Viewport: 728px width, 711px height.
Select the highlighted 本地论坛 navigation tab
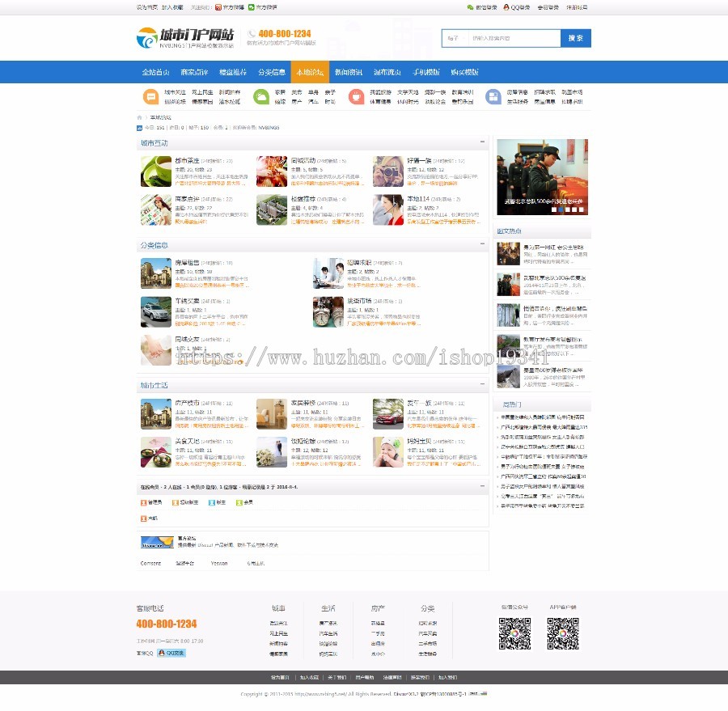310,72
